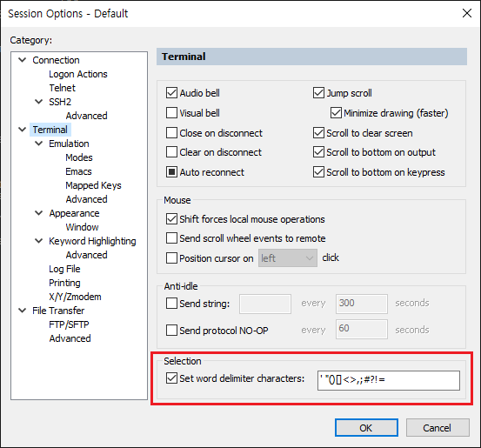Open the Log File category
The height and width of the screenshot is (448, 481).
pyautogui.click(x=64, y=269)
